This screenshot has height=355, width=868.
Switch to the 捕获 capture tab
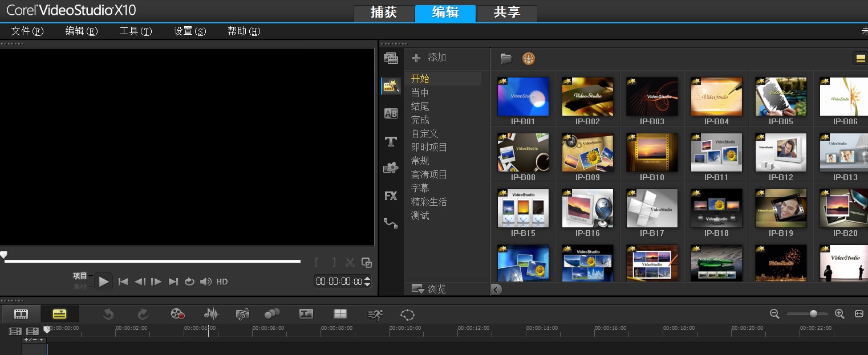(x=384, y=13)
